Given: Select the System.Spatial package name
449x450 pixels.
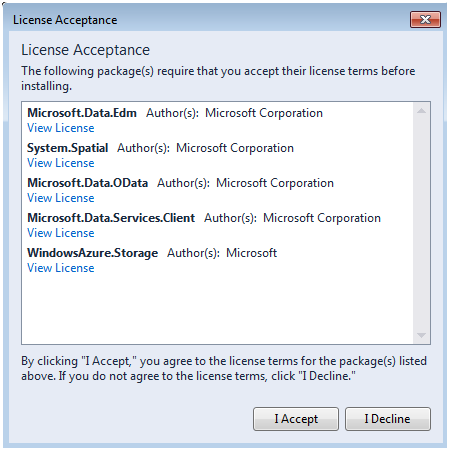Looking at the screenshot, I should [68, 148].
